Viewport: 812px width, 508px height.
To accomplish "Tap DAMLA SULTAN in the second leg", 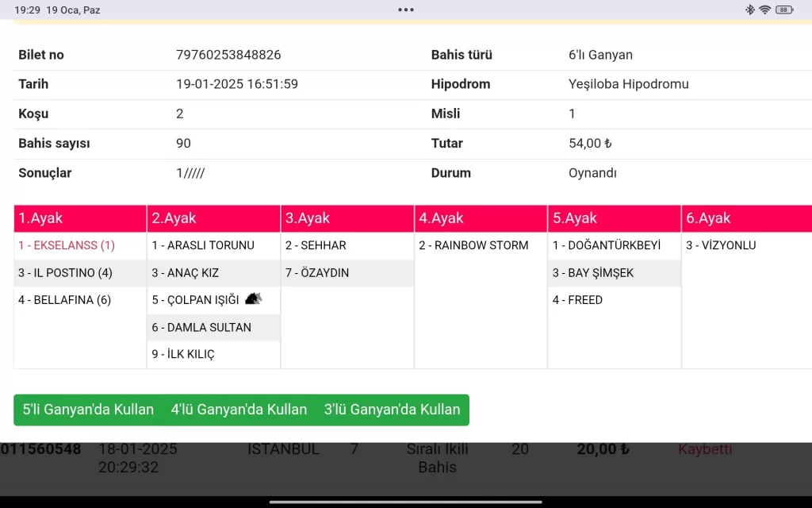I will [x=201, y=327].
